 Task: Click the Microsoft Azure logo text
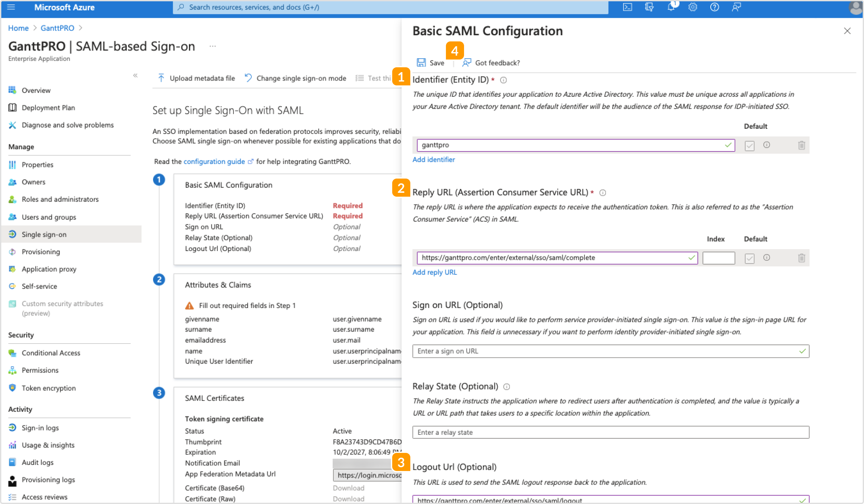64,7
